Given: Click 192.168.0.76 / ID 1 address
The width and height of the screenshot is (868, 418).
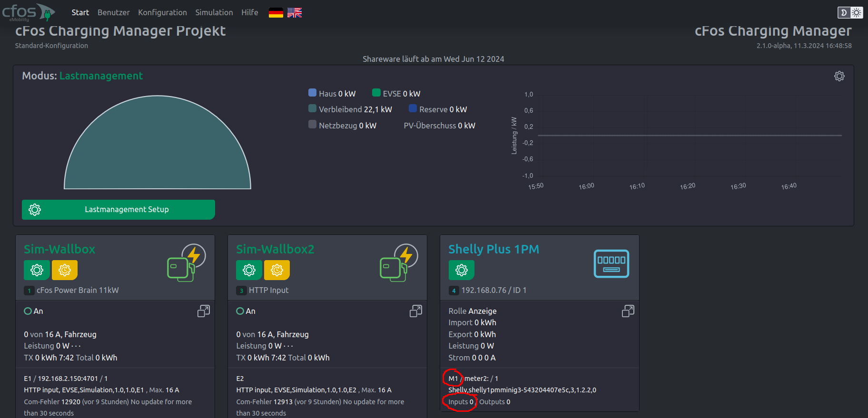Looking at the screenshot, I should 494,290.
